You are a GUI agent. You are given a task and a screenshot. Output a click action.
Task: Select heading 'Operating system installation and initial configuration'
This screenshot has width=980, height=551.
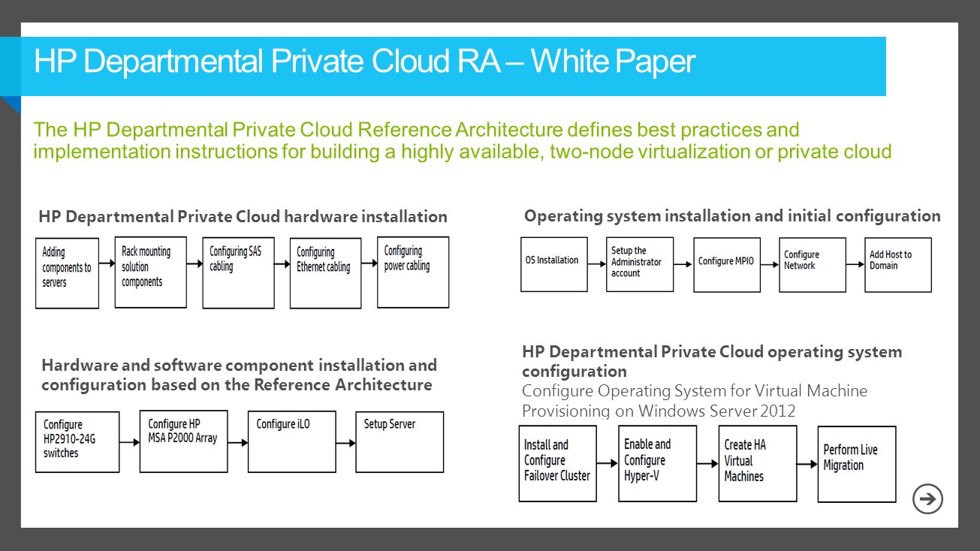(x=732, y=216)
